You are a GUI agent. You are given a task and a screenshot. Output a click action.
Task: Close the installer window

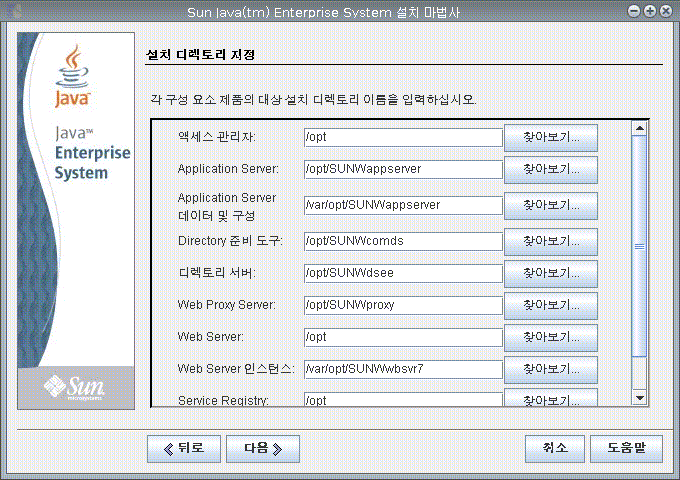[x=666, y=11]
